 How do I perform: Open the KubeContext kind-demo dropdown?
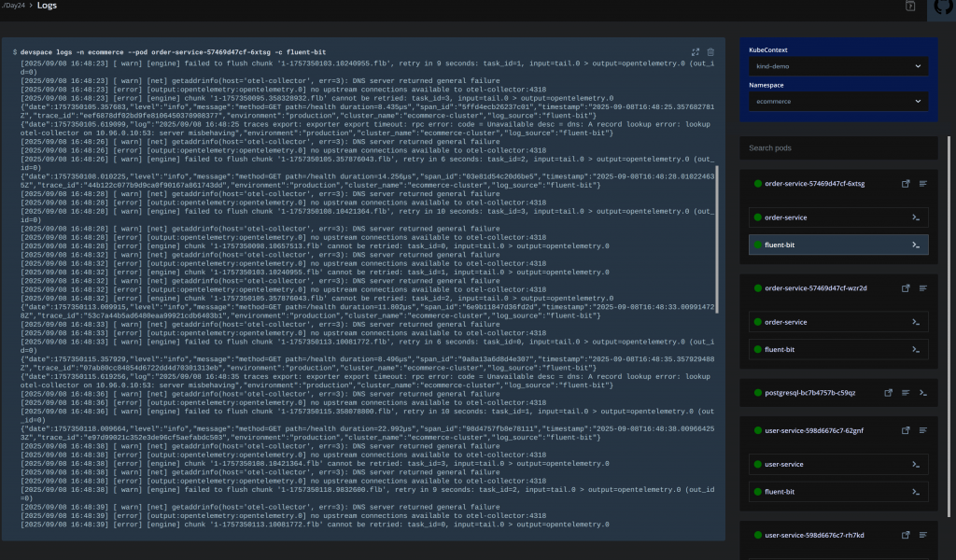pyautogui.click(x=838, y=66)
